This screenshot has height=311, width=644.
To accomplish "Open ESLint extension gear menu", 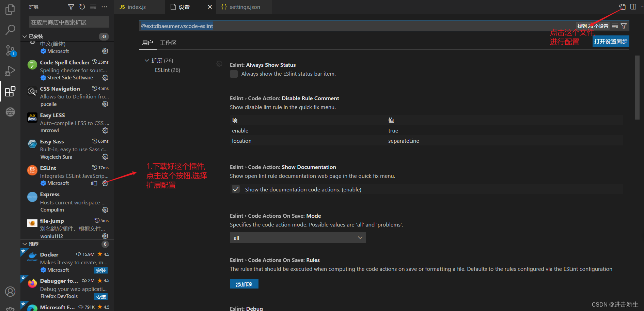I will (x=105, y=183).
